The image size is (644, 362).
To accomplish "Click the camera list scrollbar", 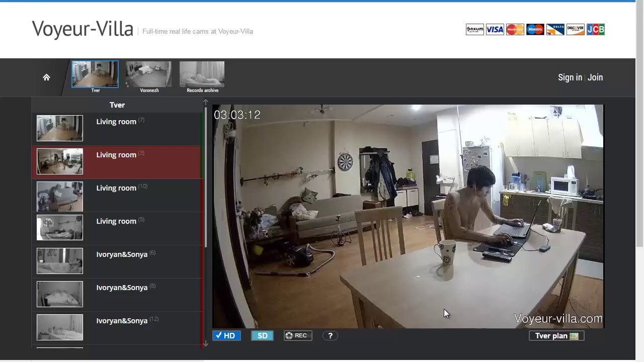I will coord(205,176).
